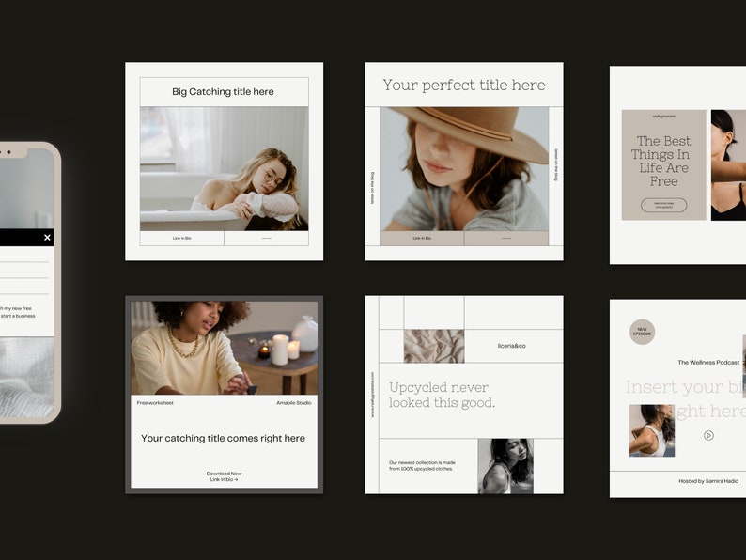Click 'Hosted by Samira Hadid' text
The width and height of the screenshot is (746, 560).
pos(708,481)
